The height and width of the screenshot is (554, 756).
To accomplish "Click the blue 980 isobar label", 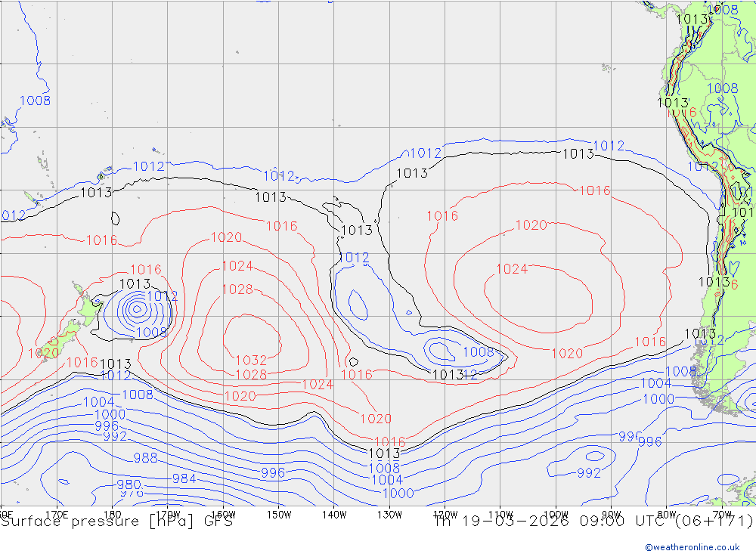I will [x=129, y=484].
